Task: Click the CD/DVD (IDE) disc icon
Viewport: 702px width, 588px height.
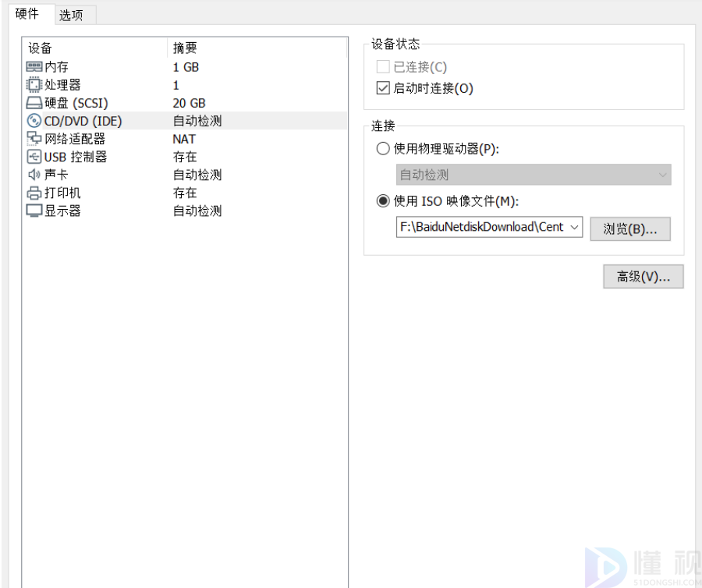Action: click(34, 121)
